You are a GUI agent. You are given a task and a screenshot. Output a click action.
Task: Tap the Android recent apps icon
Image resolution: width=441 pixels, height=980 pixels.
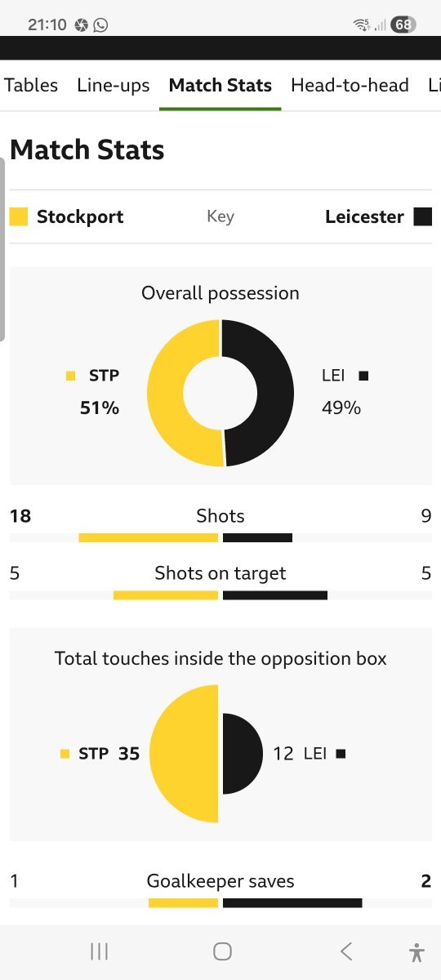99,951
